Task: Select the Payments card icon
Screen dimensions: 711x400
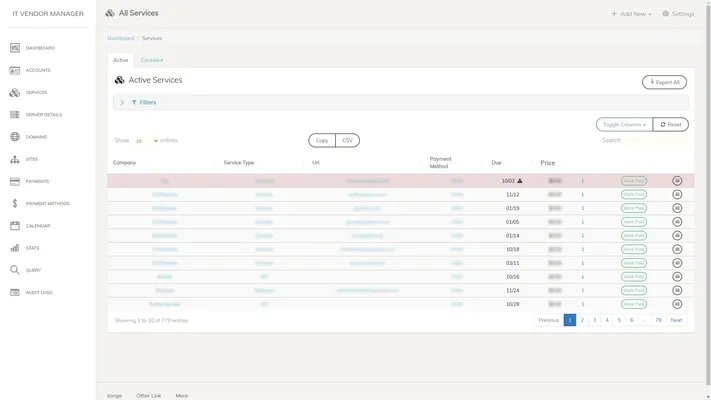Action: (x=15, y=181)
